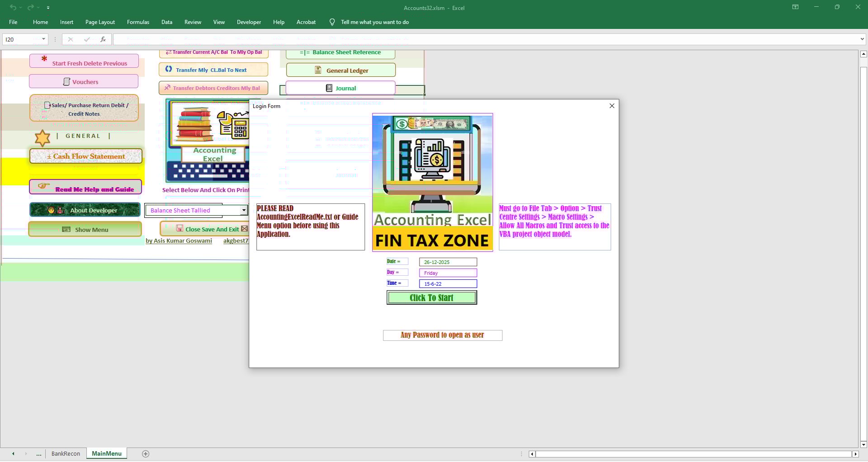
Task: Add a new sheet with plus icon
Action: pyautogui.click(x=146, y=453)
